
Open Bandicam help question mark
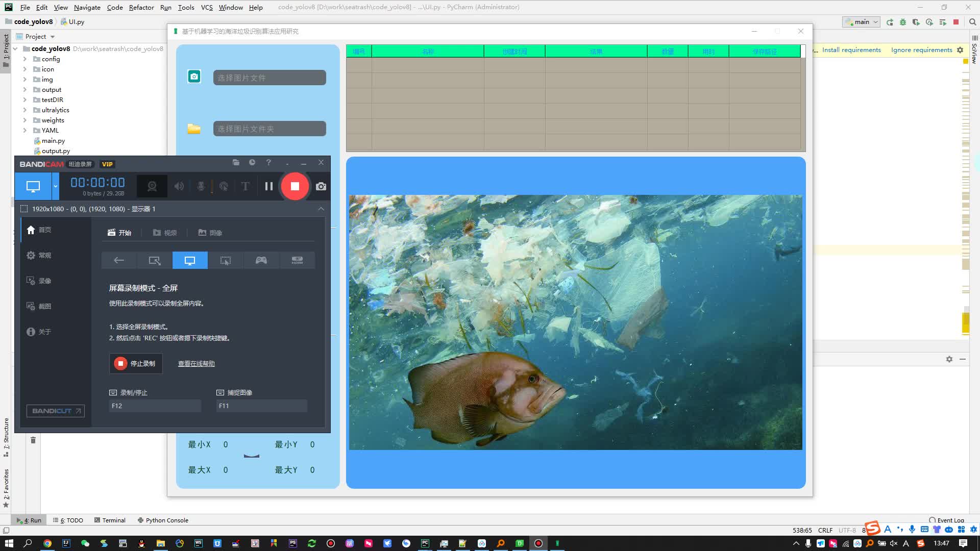[268, 162]
